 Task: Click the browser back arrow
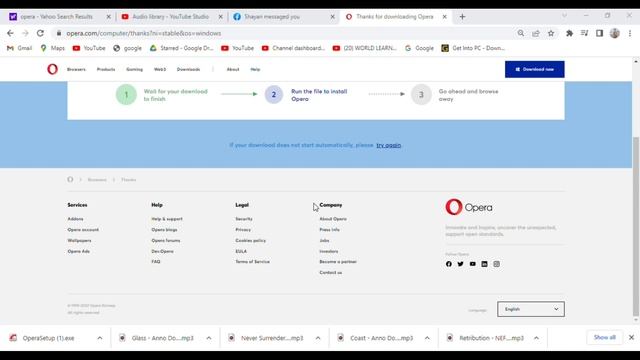(10, 33)
